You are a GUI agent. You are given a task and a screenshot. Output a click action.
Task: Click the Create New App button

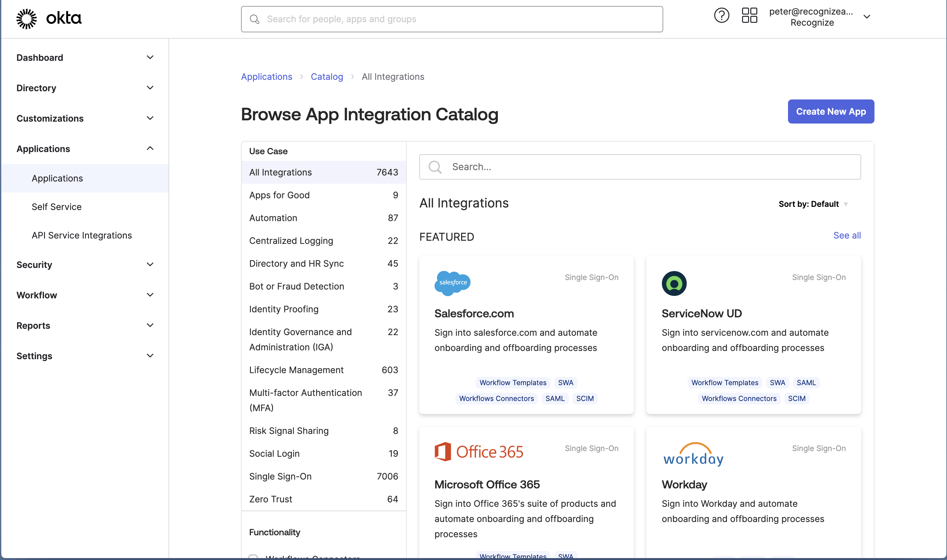(x=830, y=111)
